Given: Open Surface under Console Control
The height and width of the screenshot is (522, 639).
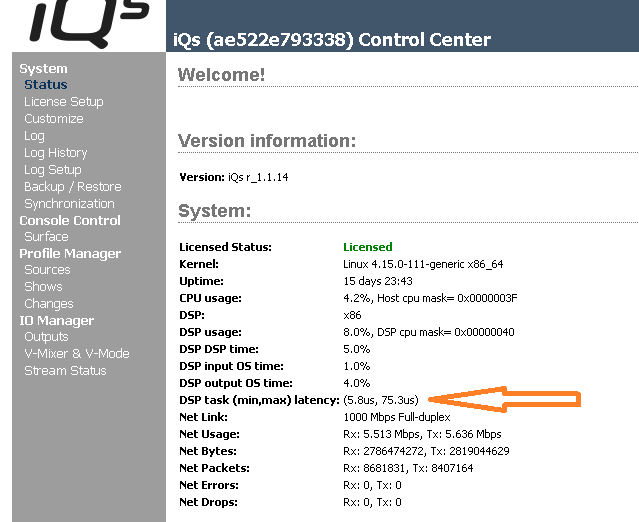Looking at the screenshot, I should pyautogui.click(x=46, y=236).
